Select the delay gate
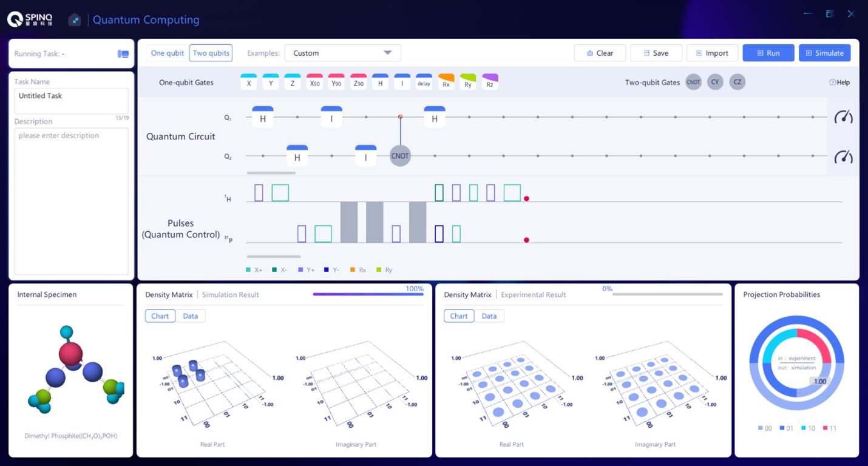This screenshot has height=466, width=868. tap(424, 82)
